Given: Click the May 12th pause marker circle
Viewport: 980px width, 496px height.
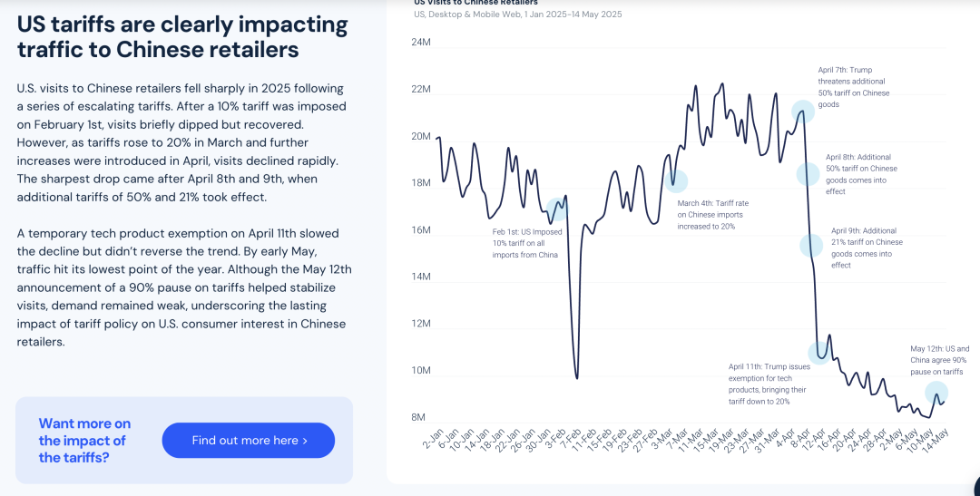Looking at the screenshot, I should coord(936,393).
